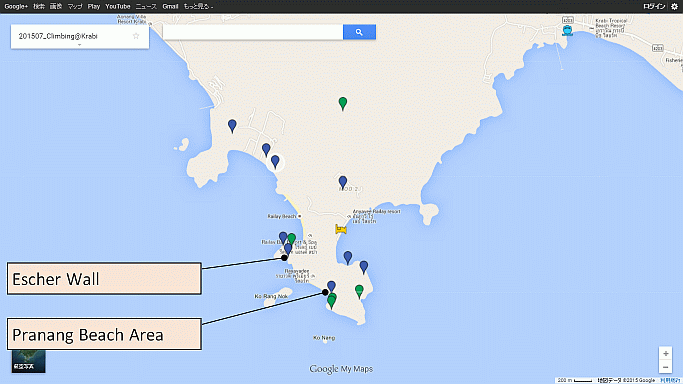Click the white-highlighted blue pin
Image resolution: width=683 pixels, height=384 pixels.
pyautogui.click(x=275, y=162)
